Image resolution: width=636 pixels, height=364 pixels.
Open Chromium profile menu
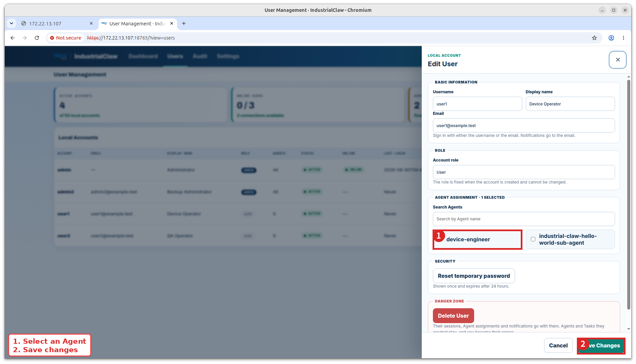coord(611,38)
